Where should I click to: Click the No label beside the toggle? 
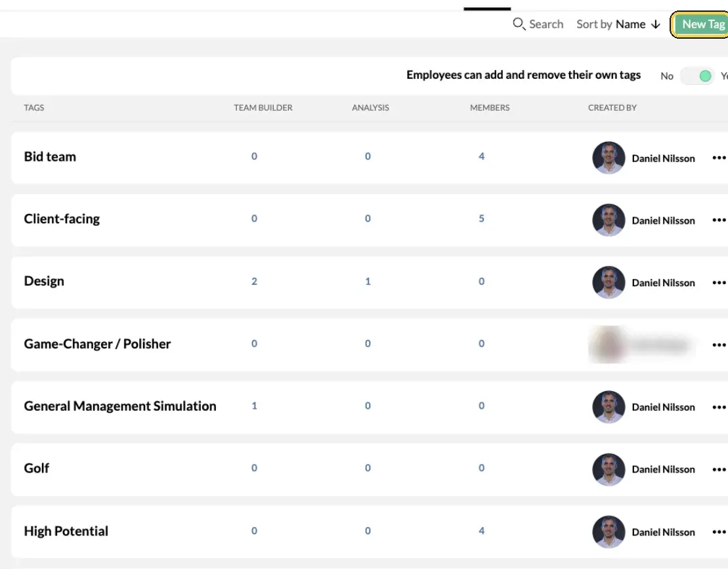(667, 76)
